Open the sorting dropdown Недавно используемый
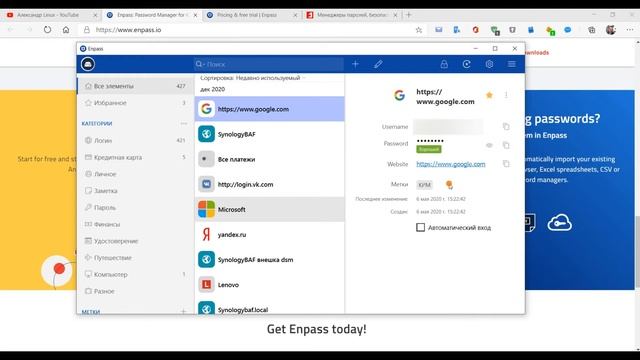Image resolution: width=640 pixels, height=360 pixels. pos(253,78)
